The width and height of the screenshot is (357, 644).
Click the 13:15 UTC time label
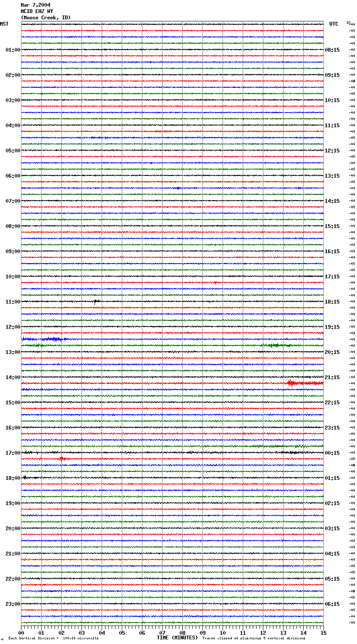[x=332, y=176]
